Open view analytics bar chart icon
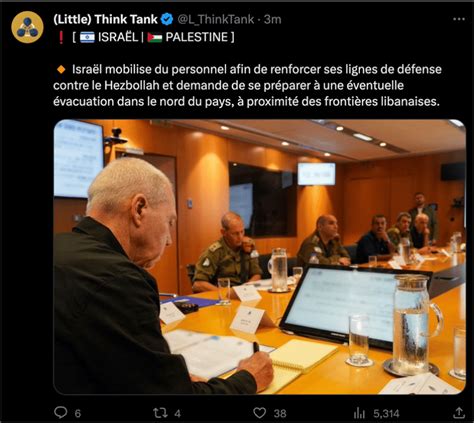This screenshot has height=423, width=474. pos(359,413)
